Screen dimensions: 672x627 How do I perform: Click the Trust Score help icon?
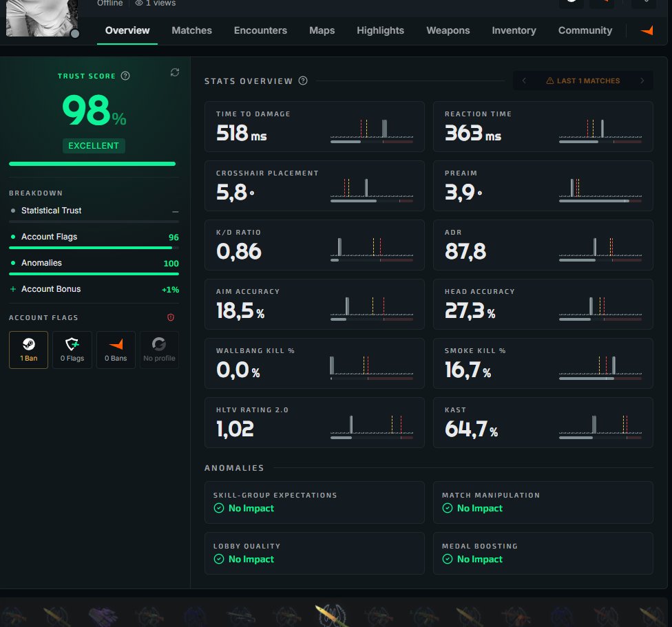[x=125, y=76]
